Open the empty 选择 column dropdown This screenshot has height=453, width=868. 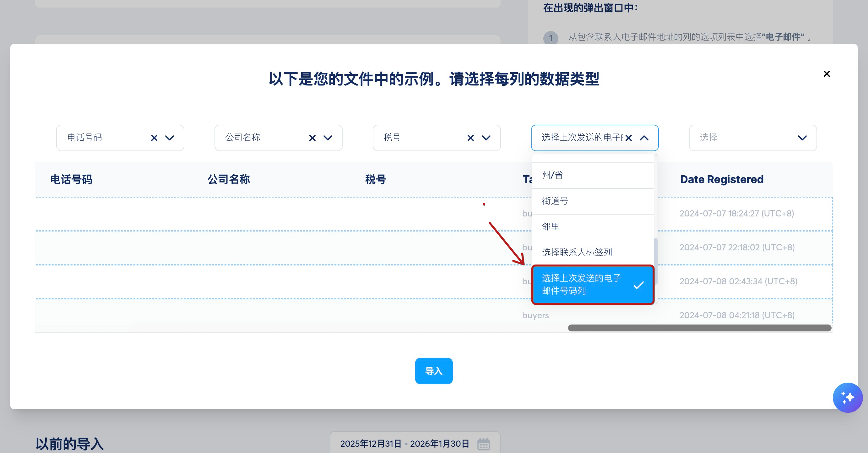(752, 138)
